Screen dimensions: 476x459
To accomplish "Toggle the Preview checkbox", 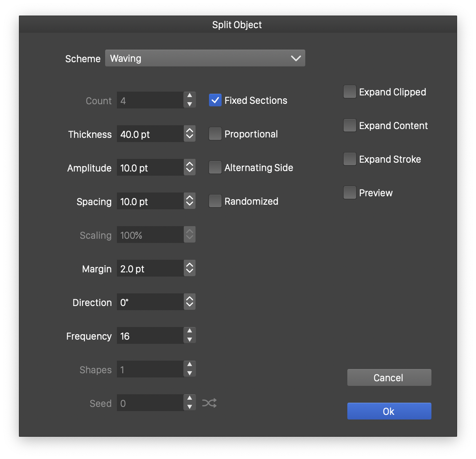I will 350,193.
